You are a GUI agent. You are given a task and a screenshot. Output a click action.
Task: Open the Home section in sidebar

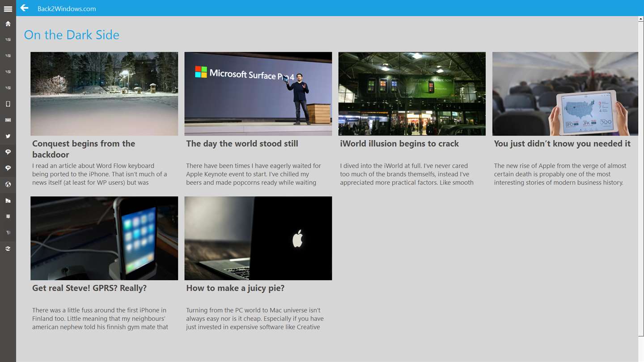click(8, 24)
